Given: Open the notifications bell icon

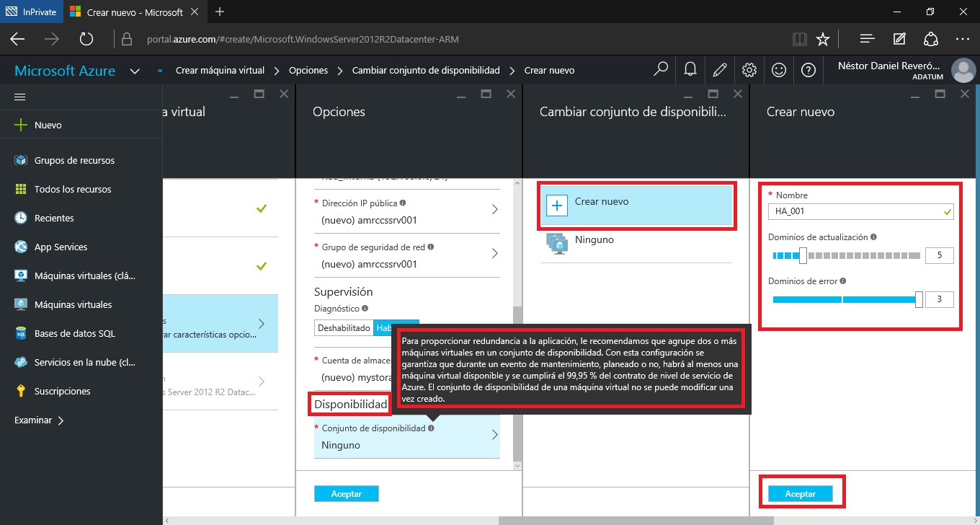Looking at the screenshot, I should (690, 70).
